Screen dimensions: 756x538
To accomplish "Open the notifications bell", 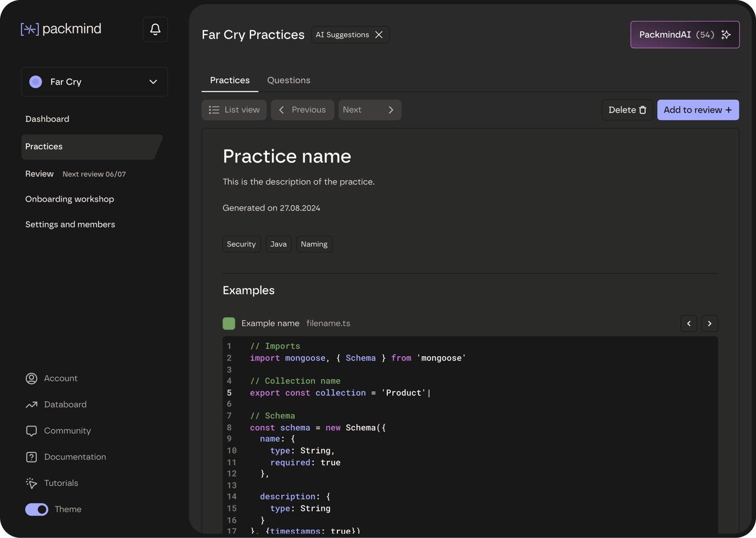I will [155, 29].
